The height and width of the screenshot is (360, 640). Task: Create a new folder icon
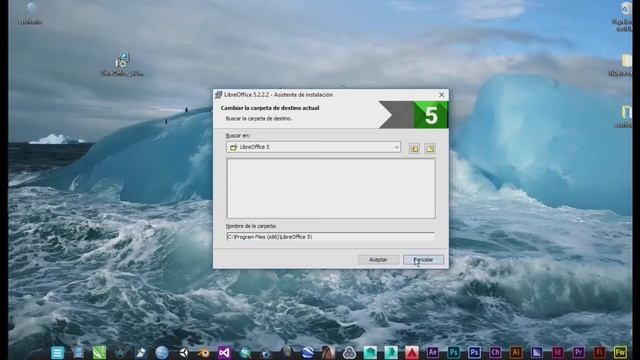click(x=430, y=148)
